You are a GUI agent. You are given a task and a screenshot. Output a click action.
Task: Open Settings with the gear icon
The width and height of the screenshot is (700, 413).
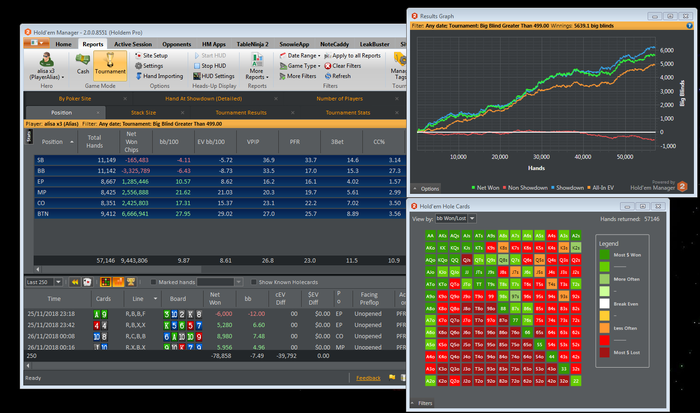[x=149, y=66]
